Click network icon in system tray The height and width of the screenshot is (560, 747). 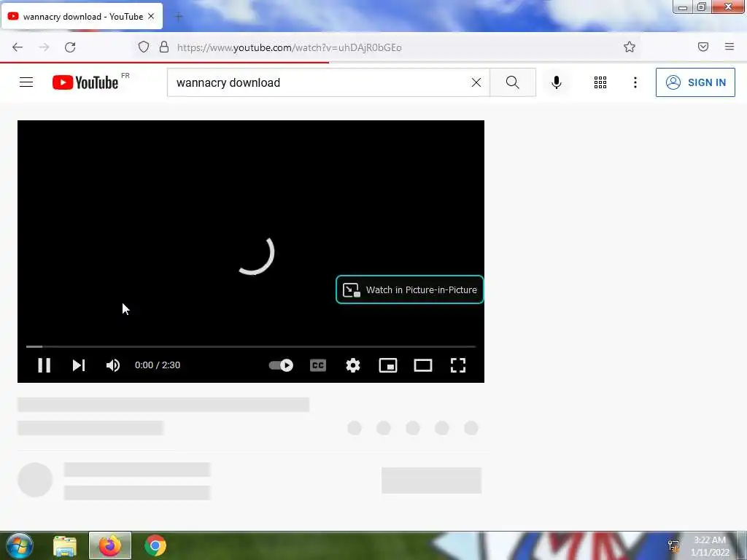click(673, 545)
